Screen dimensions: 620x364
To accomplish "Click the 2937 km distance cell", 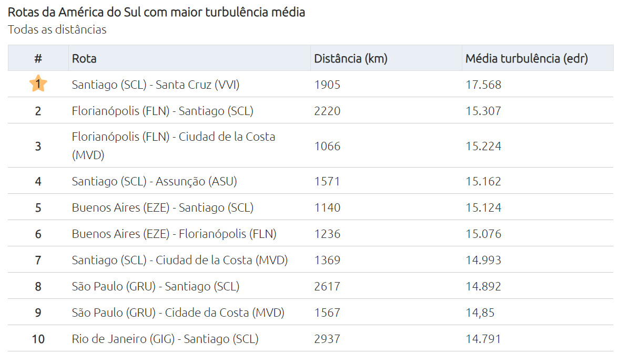I will [327, 339].
